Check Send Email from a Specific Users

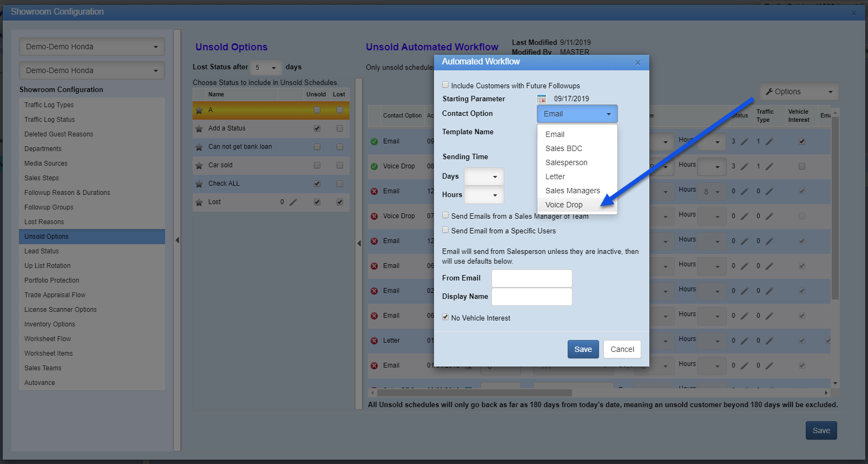[x=445, y=230]
